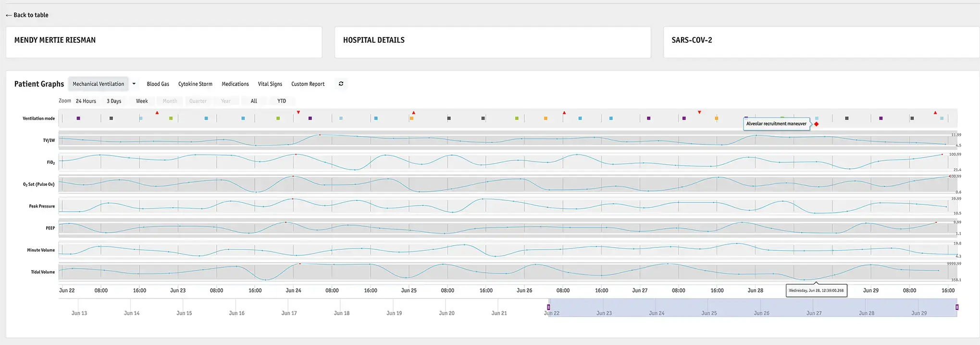This screenshot has width=980, height=345.
Task: Click the Jun 20 date in the navigator
Action: pos(447,313)
